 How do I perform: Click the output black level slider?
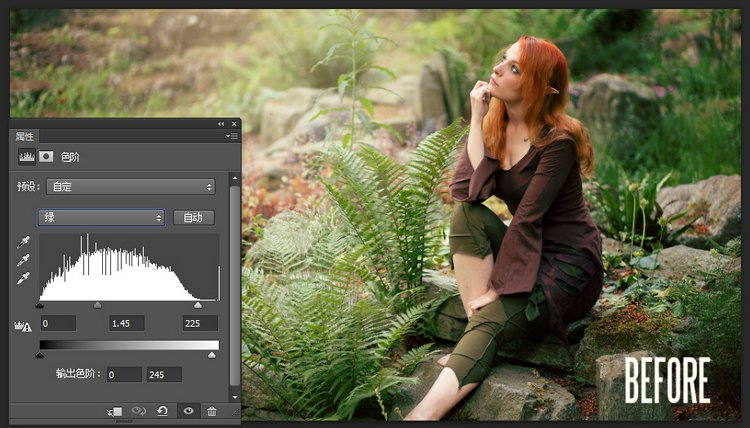(40, 355)
